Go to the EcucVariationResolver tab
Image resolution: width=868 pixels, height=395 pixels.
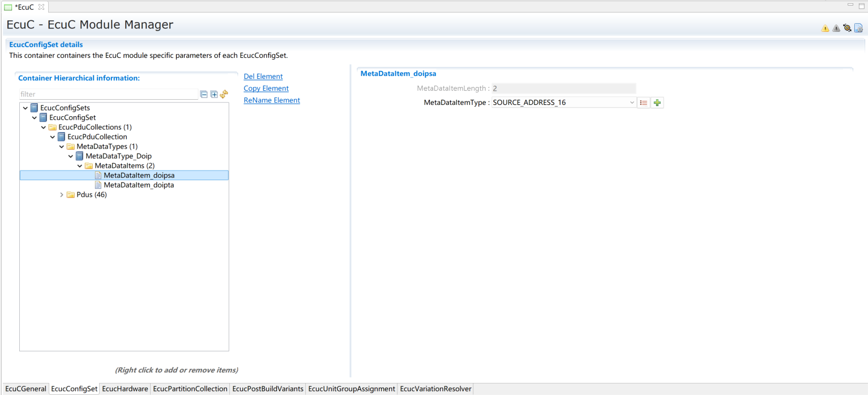pos(435,389)
